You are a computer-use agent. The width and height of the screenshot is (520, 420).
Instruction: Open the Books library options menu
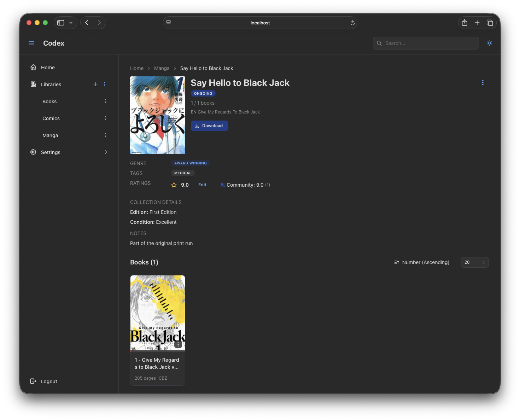[105, 101]
